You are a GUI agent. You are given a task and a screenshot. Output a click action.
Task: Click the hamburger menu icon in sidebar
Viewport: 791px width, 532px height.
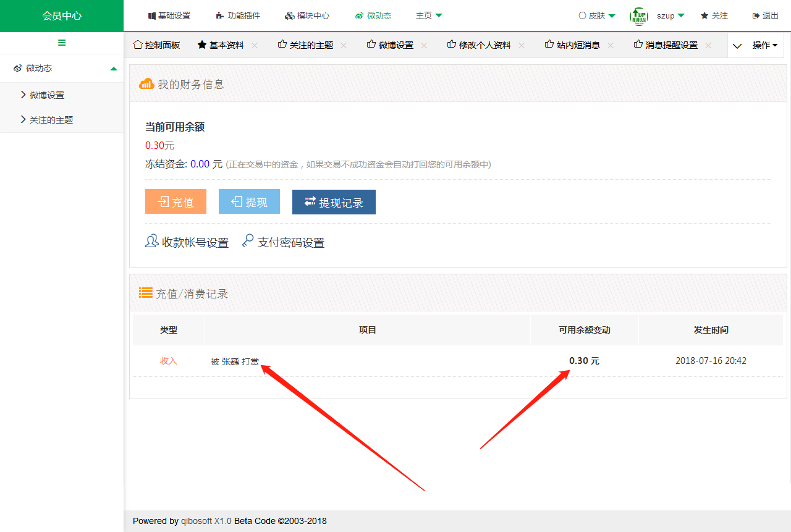pos(62,43)
